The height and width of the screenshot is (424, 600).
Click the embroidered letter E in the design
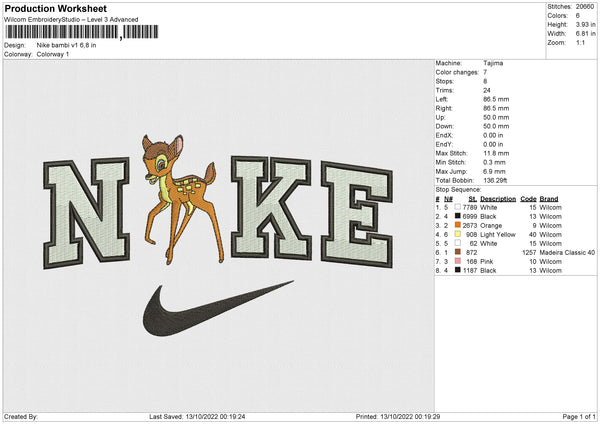pyautogui.click(x=357, y=215)
